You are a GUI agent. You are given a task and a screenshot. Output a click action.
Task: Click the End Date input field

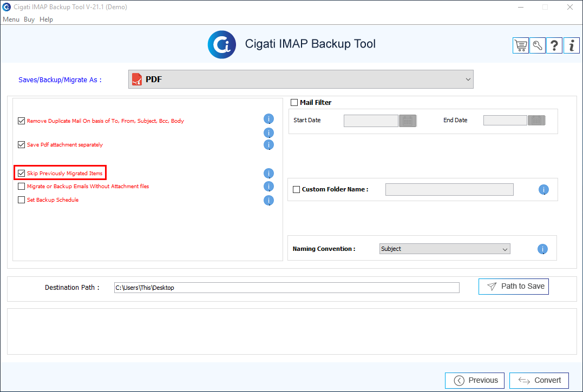(x=505, y=120)
